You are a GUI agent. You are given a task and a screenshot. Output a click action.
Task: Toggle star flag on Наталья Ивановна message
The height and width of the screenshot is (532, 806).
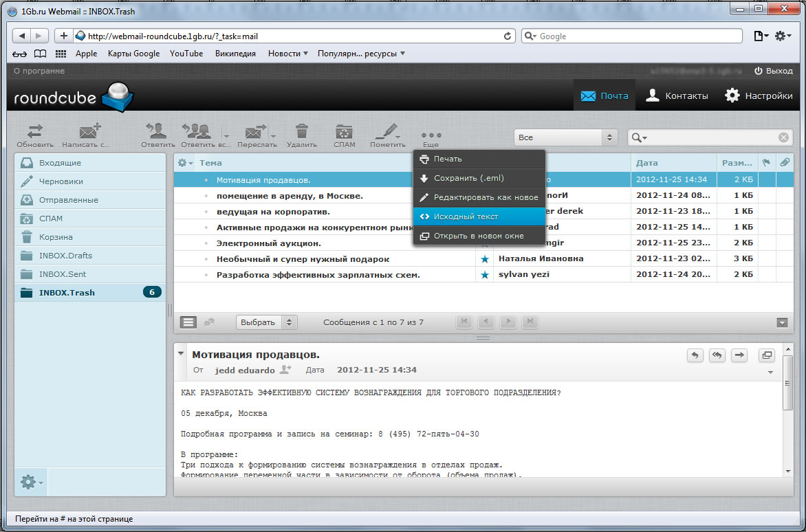(x=485, y=259)
